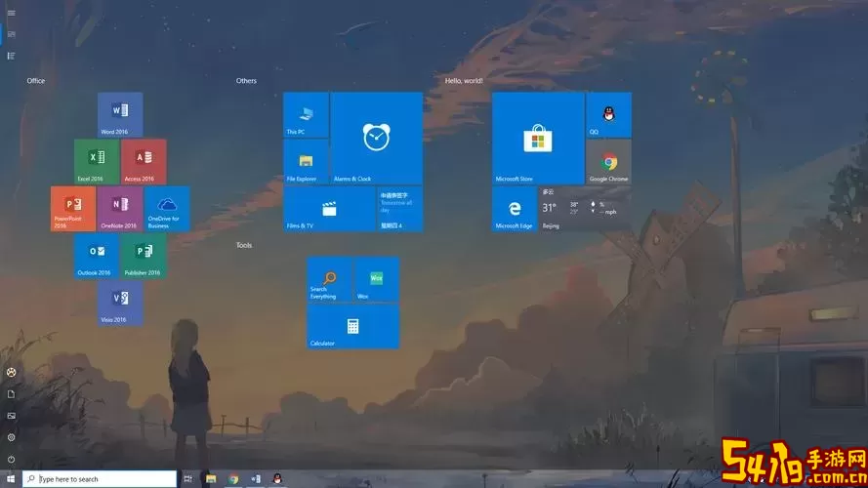Select the 'Office' group heading
This screenshot has width=868, height=488.
pyautogui.click(x=36, y=81)
